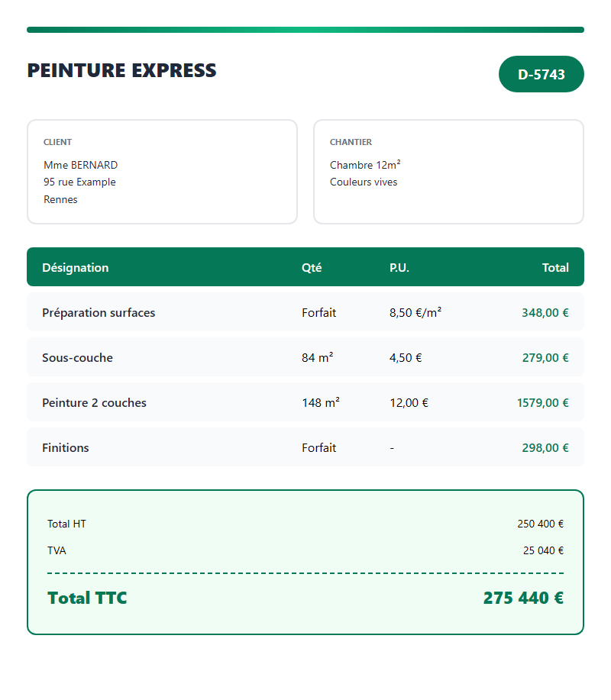
Task: Click the Qté column header
Action: click(x=312, y=267)
